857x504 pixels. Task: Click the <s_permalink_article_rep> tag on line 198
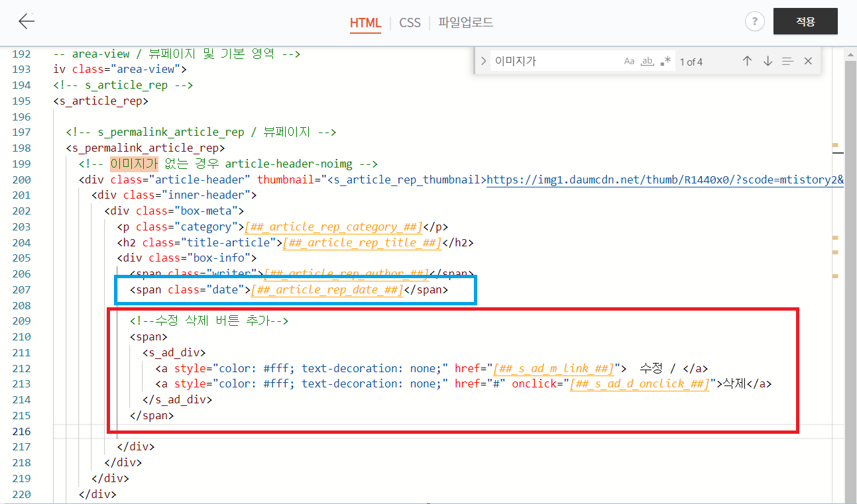pyautogui.click(x=145, y=148)
